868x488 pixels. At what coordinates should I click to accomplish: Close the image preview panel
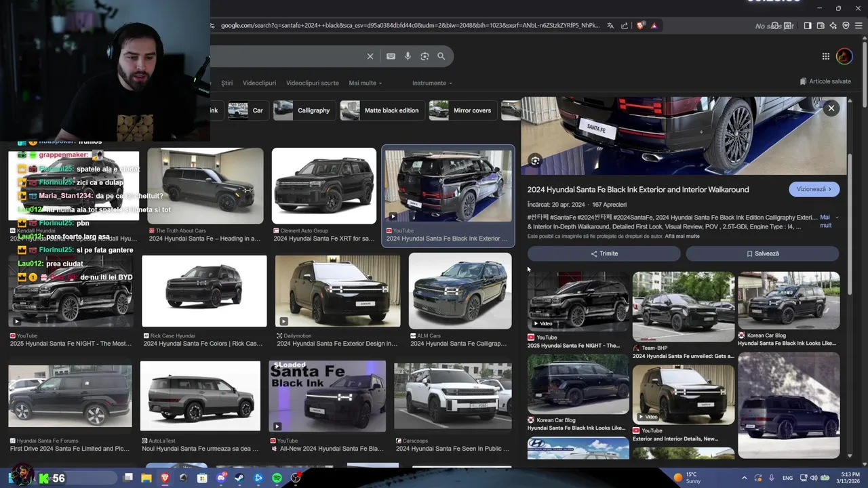tap(831, 108)
